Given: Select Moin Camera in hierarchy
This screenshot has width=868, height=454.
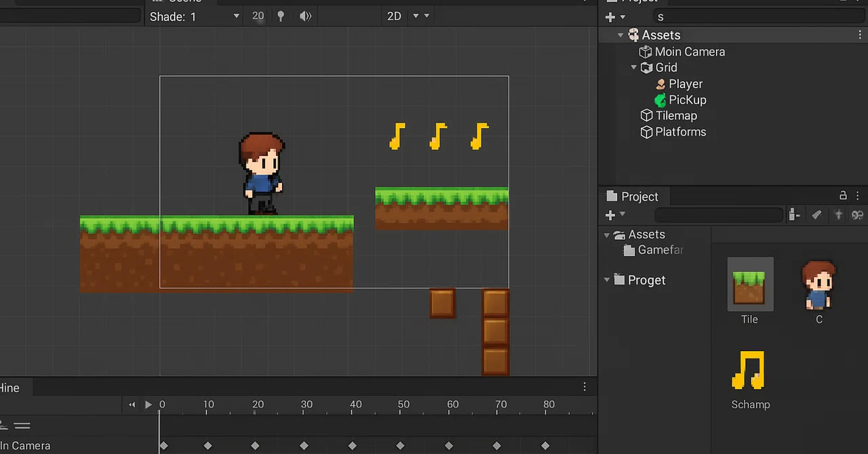Looking at the screenshot, I should [690, 51].
